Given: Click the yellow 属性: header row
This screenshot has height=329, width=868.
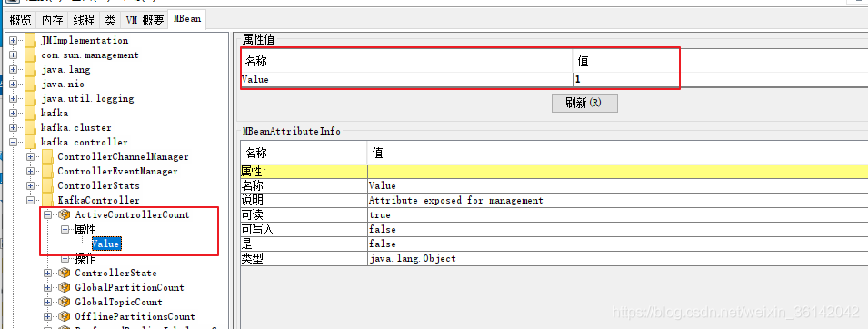Looking at the screenshot, I should [x=554, y=171].
